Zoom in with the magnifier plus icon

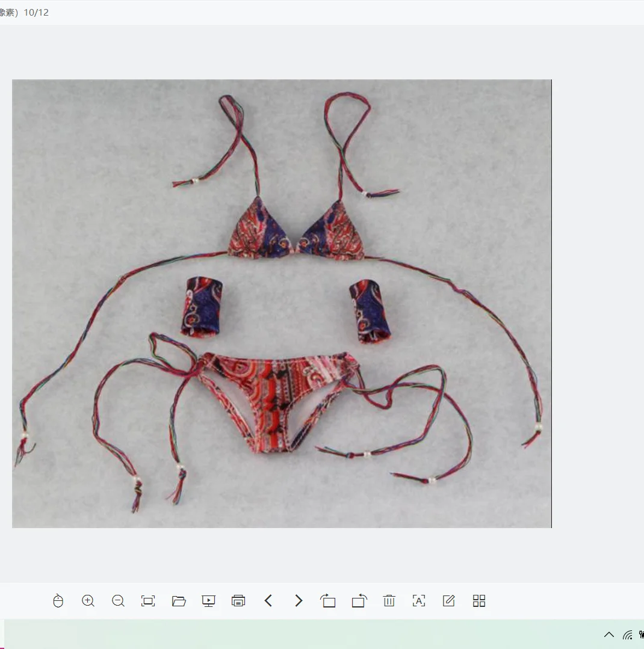point(88,601)
